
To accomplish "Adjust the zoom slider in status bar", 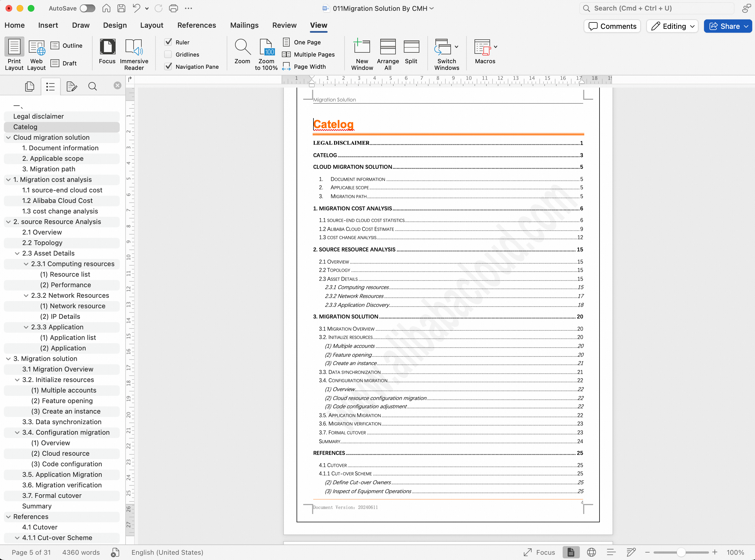I will click(x=681, y=552).
